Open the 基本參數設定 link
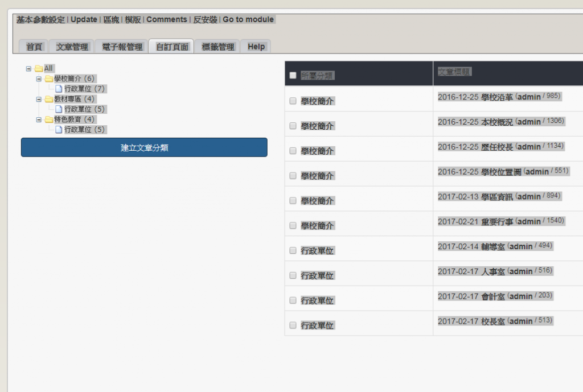This screenshot has width=583, height=392. click(40, 19)
